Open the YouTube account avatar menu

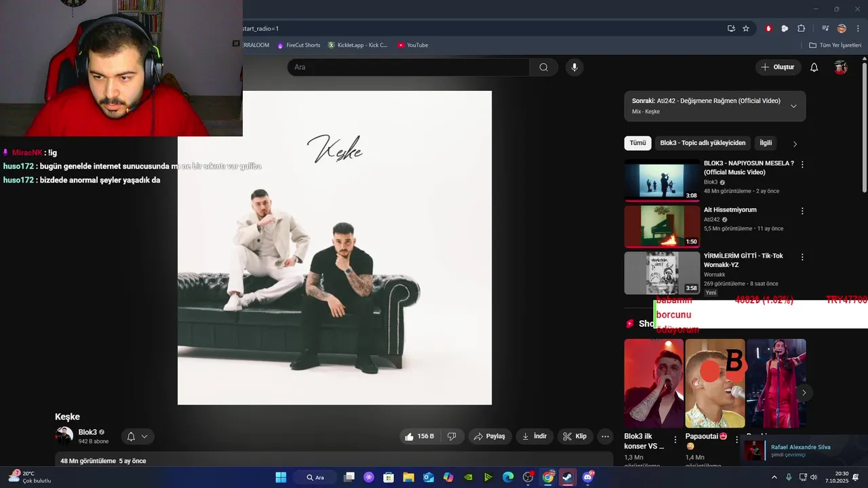pos(841,67)
